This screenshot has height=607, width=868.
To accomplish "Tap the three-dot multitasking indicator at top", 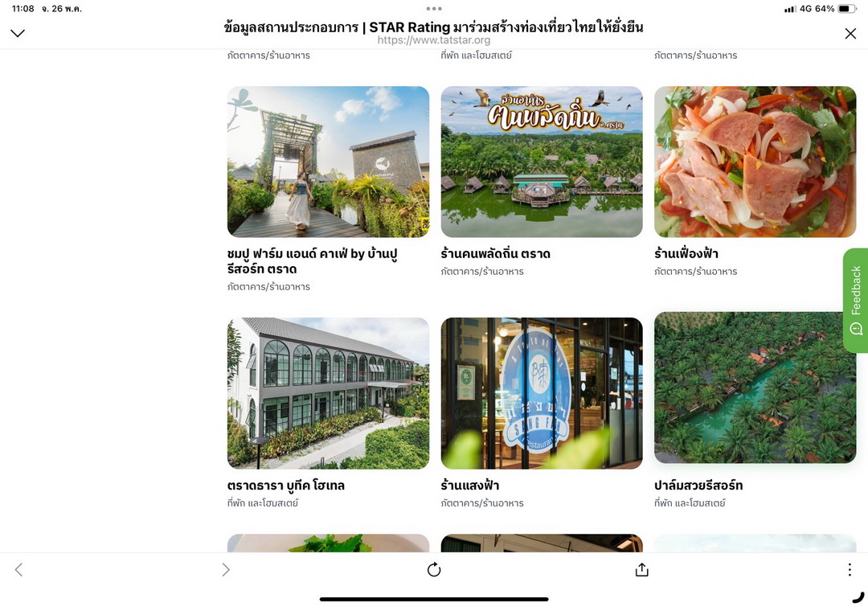I will [434, 8].
